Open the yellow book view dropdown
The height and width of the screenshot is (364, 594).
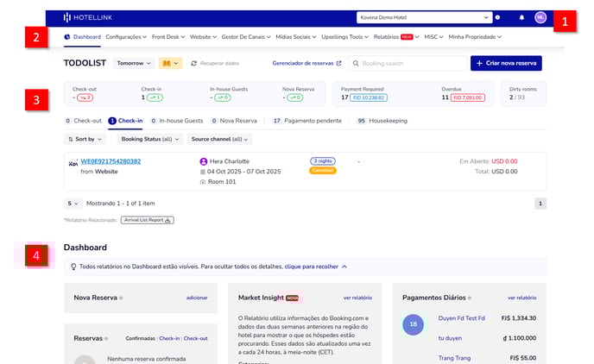pos(171,64)
